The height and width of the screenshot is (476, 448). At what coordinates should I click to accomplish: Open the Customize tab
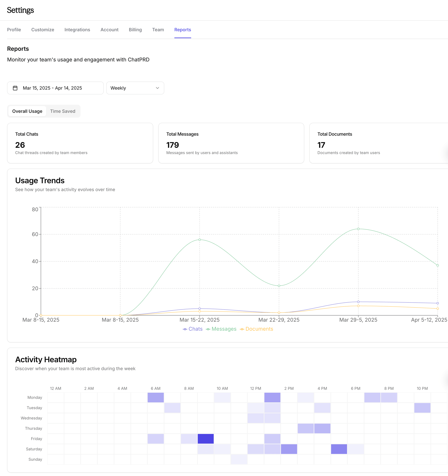[43, 30]
